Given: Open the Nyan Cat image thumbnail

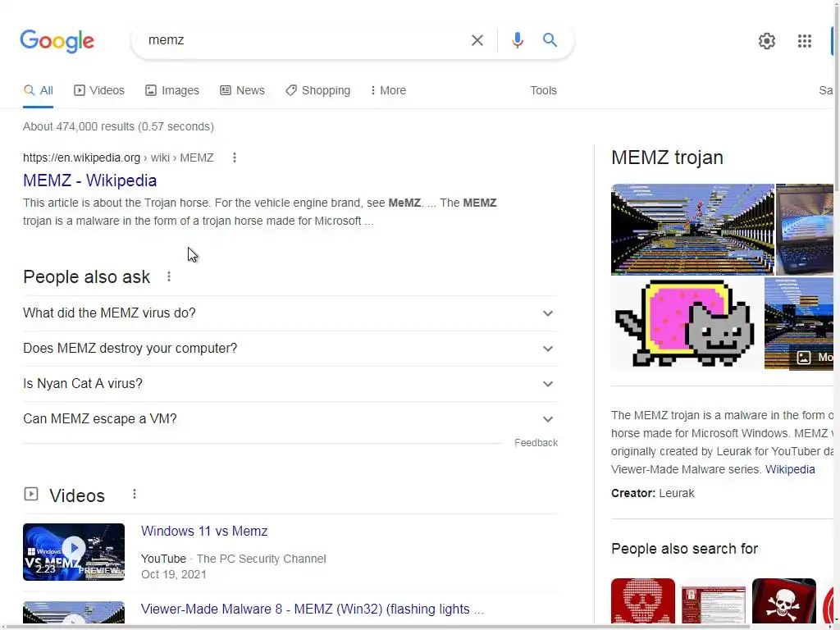Looking at the screenshot, I should click(687, 323).
